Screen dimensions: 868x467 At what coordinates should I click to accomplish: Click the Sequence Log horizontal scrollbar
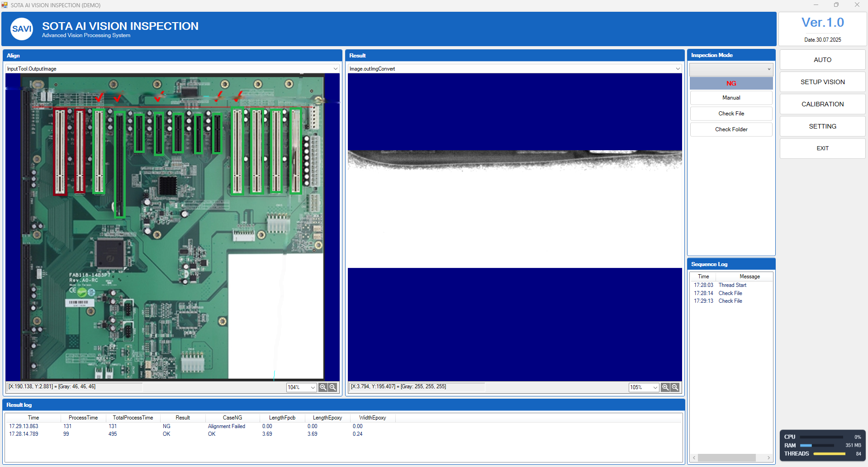731,458
